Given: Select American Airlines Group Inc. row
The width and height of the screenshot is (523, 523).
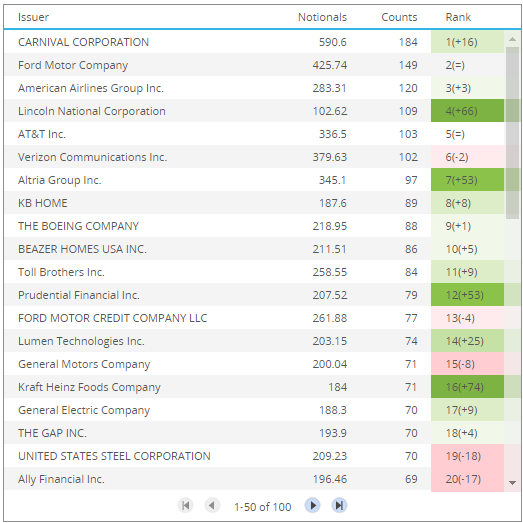Looking at the screenshot, I should 254,88.
